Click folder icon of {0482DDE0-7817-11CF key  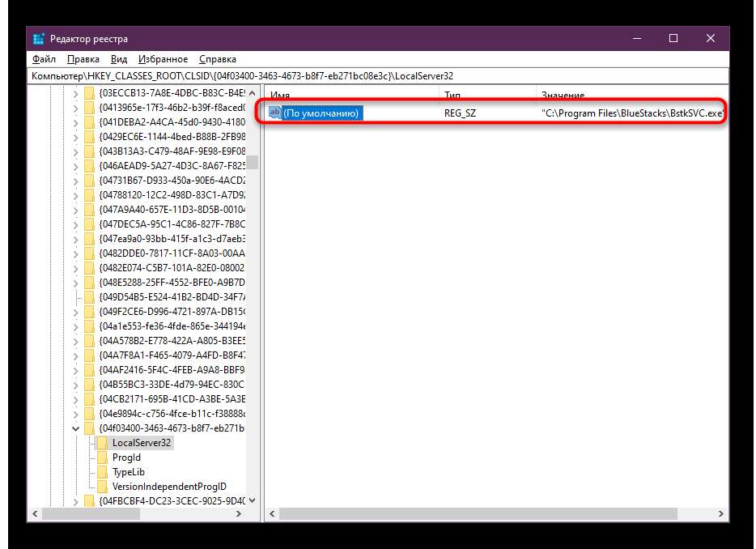(89, 253)
